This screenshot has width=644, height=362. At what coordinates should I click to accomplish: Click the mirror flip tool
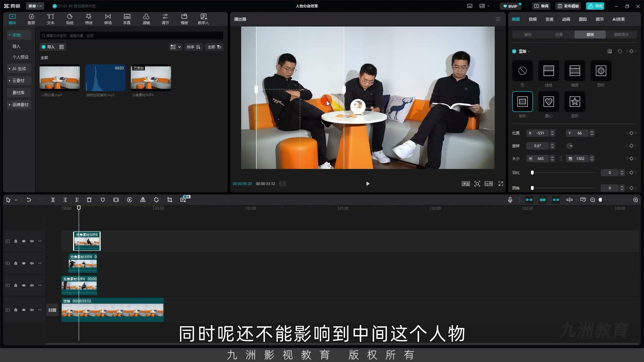pyautogui.click(x=143, y=200)
